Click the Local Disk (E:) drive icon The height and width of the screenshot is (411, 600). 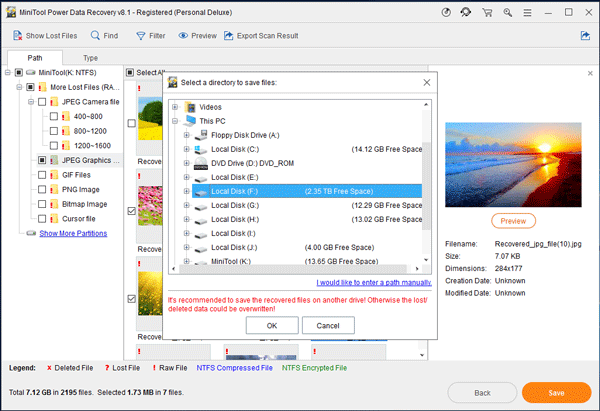pos(201,178)
